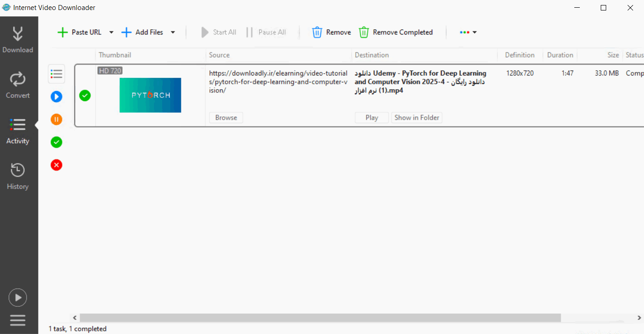Click the circular play button in sidebar
Viewport: 644px width, 334px height.
pyautogui.click(x=18, y=298)
